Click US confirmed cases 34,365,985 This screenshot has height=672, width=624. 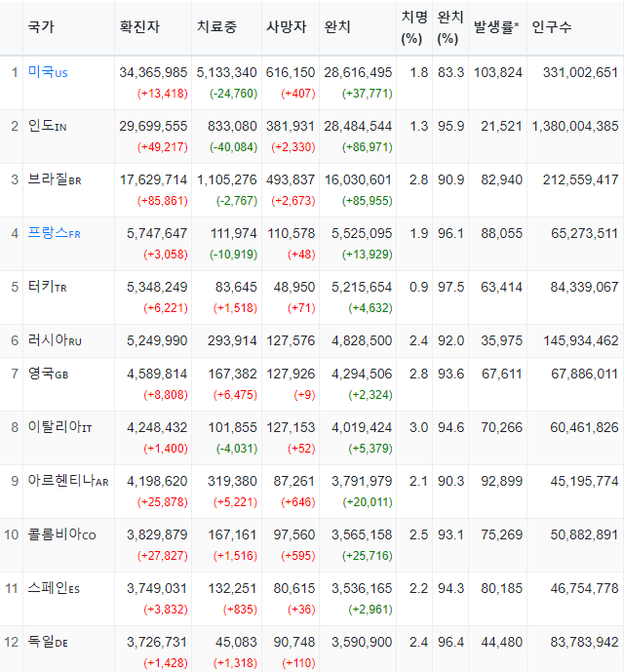(153, 72)
